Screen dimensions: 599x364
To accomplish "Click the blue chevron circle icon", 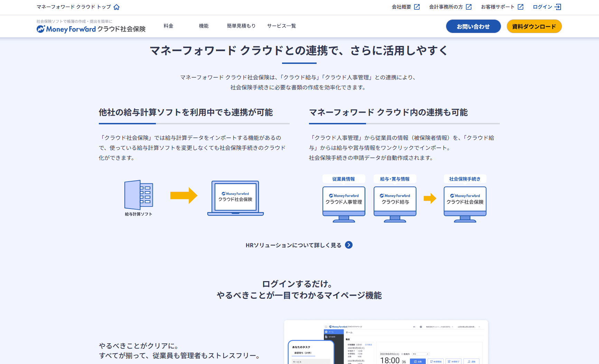I will (349, 245).
